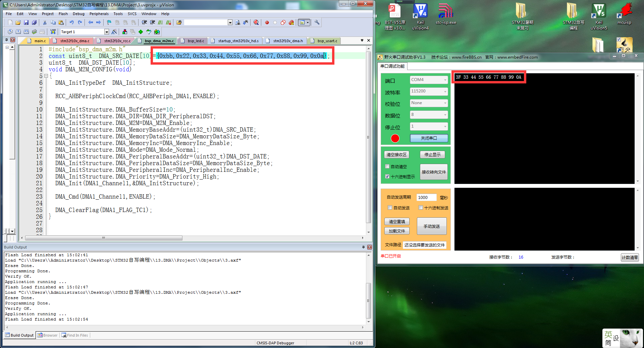Open Configuration wrench icon
The image size is (644, 348).
coord(317,22)
